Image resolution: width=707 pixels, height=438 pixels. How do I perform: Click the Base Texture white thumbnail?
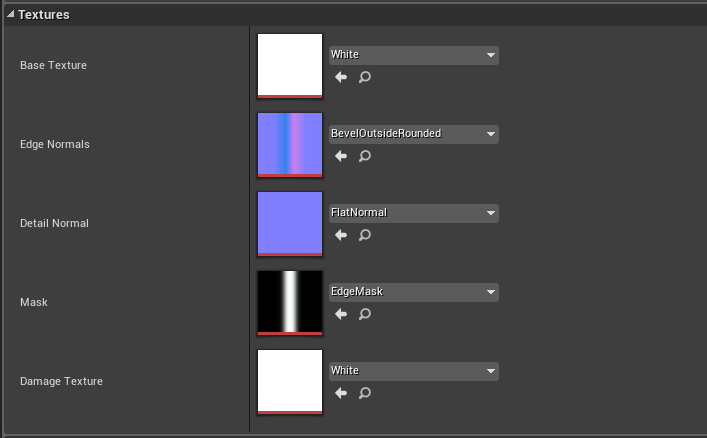[x=290, y=65]
